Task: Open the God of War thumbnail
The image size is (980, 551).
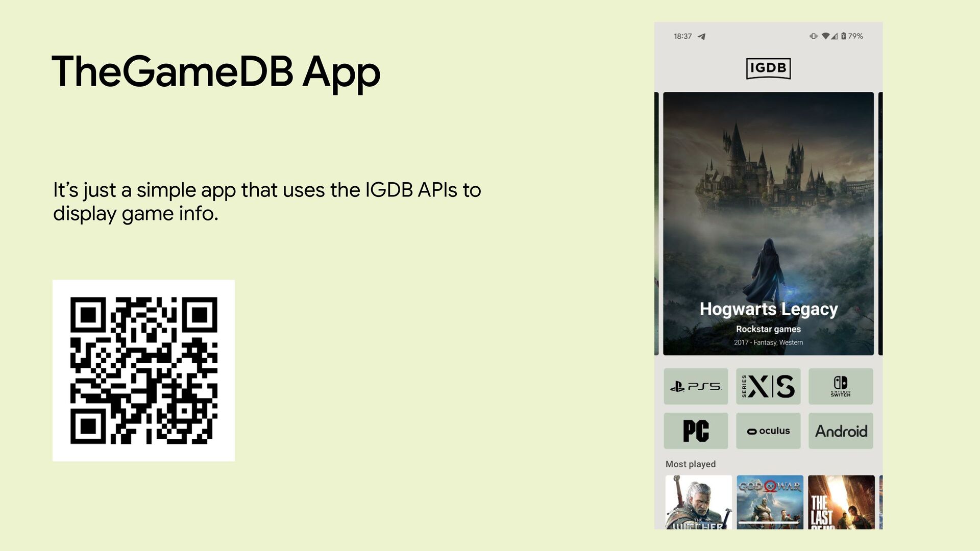Action: tap(770, 502)
